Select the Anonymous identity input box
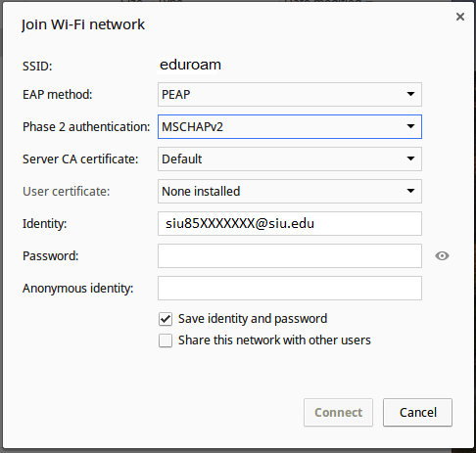Screen dimensions: 476x453 pyautogui.click(x=290, y=288)
